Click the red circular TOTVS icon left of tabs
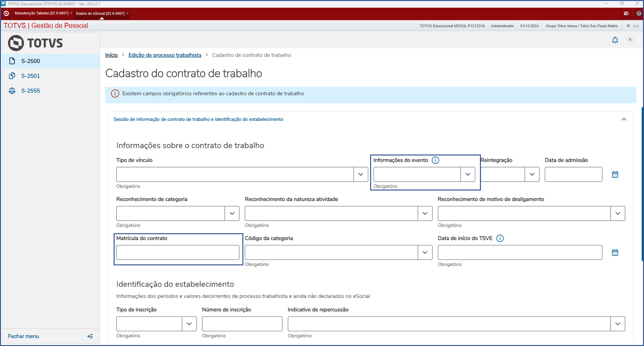This screenshot has width=644, height=346. point(6,13)
